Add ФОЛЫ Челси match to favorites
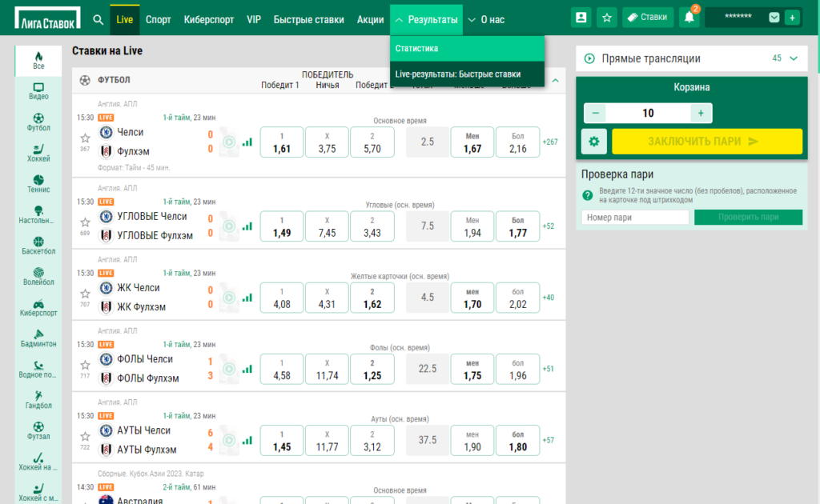Image resolution: width=820 pixels, height=504 pixels. tap(85, 365)
